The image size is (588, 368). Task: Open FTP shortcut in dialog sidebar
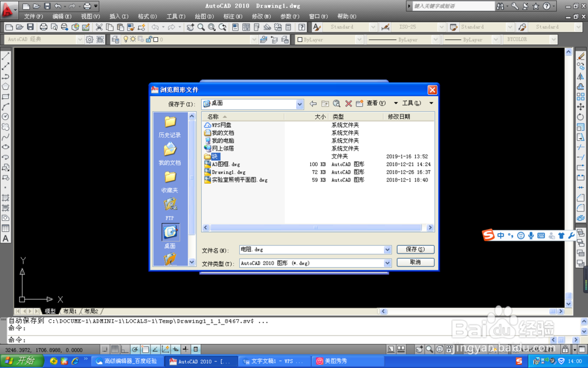(x=169, y=209)
